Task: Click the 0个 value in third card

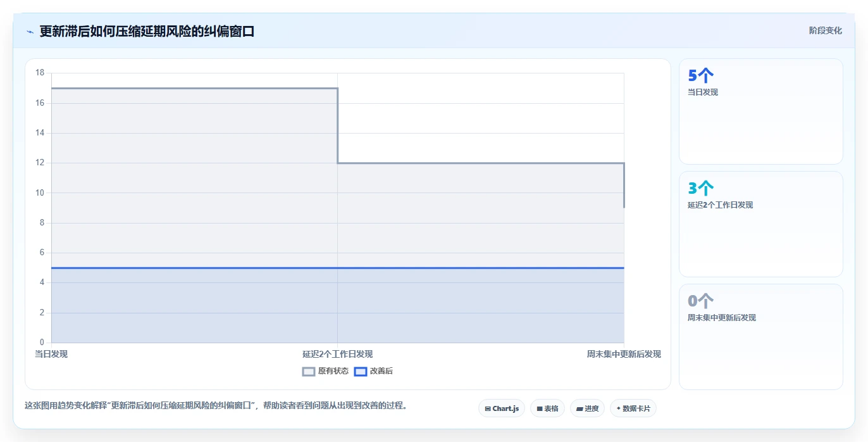Action: (700, 301)
